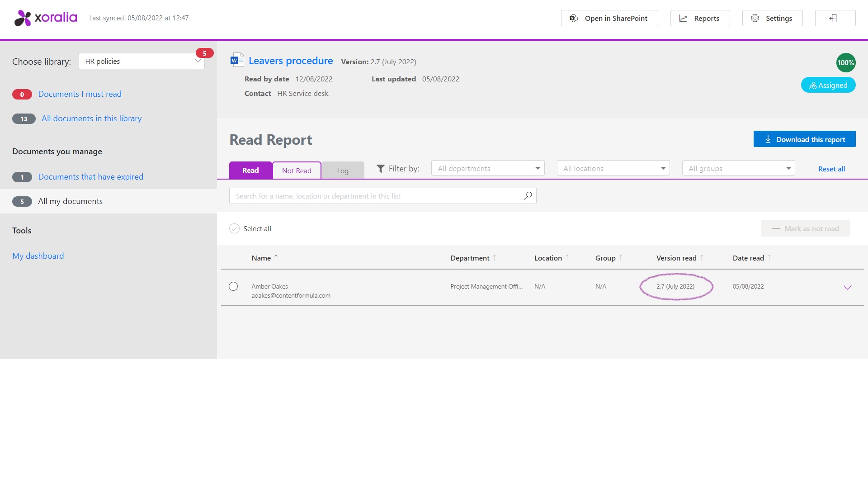Click the Reports button
Viewport: 868px width, 479px height.
(x=700, y=18)
